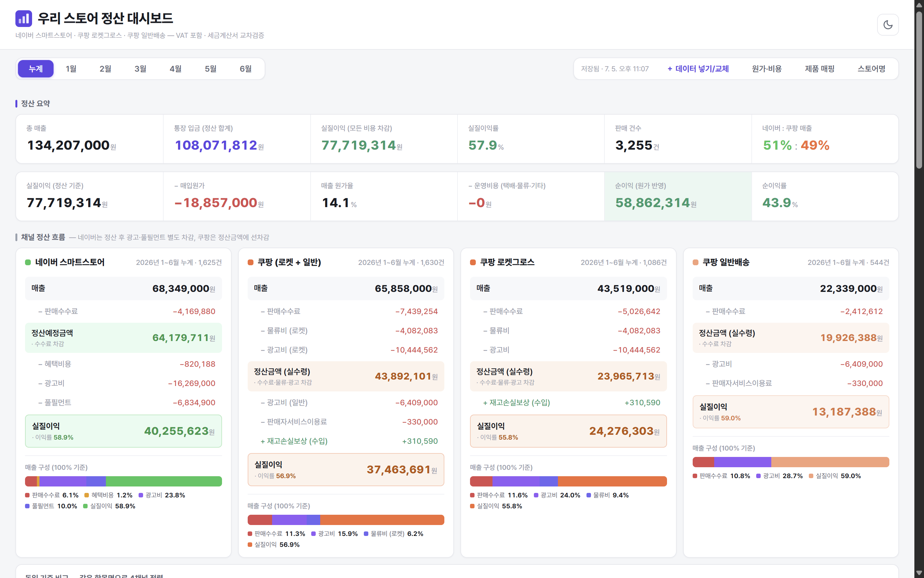Click purple 광고비 segment in 쿠팡 일반배송 bar

click(743, 462)
